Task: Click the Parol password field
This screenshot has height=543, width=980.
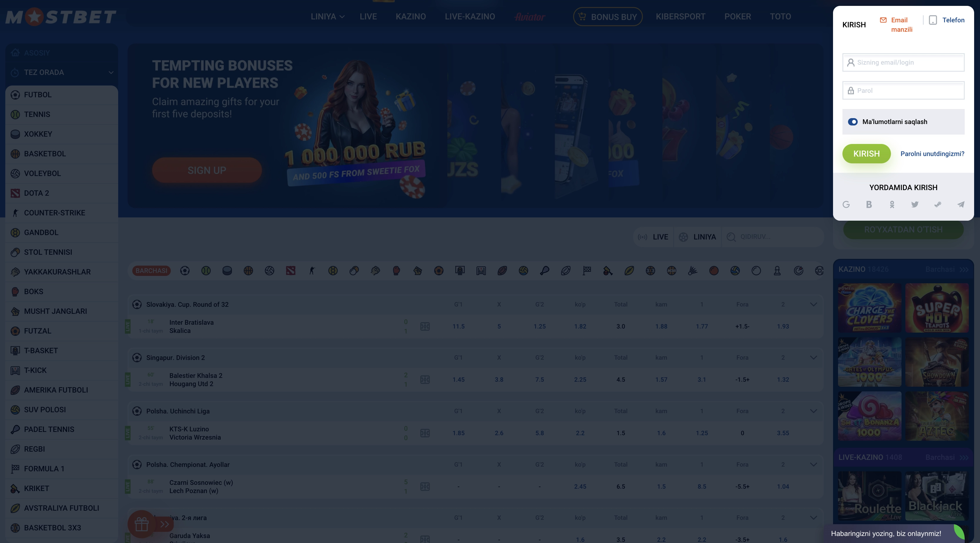Action: [x=904, y=90]
